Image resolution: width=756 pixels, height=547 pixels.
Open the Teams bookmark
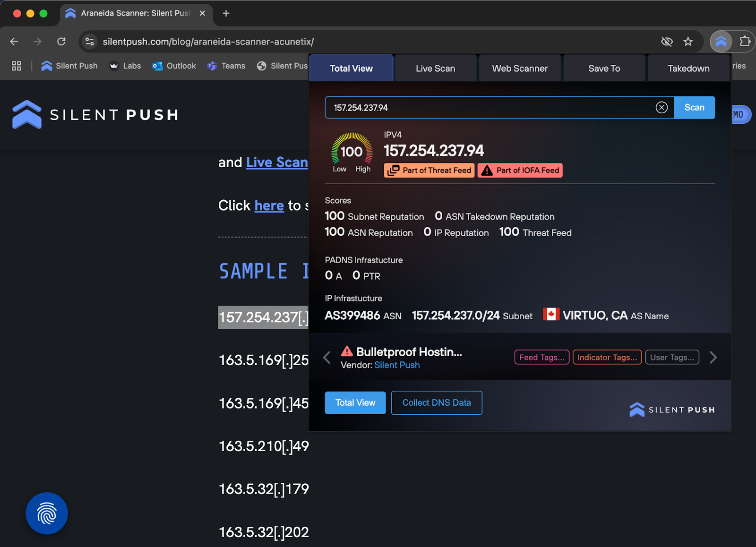[x=226, y=66]
